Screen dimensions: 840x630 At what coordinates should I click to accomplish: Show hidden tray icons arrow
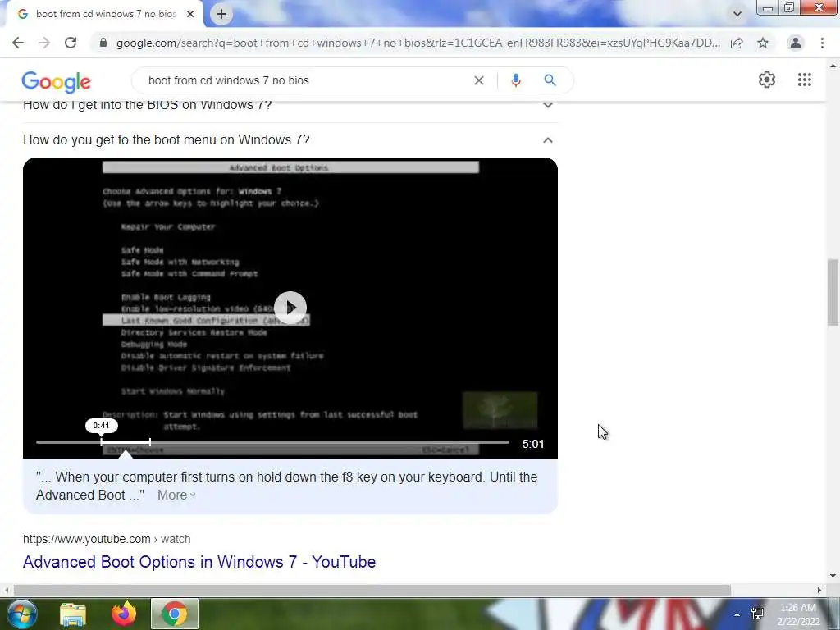[x=737, y=614]
